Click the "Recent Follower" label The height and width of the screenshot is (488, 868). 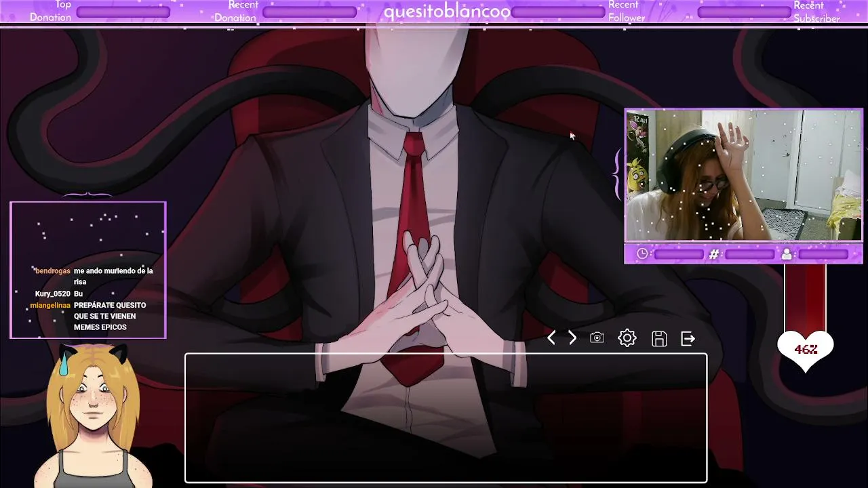pyautogui.click(x=627, y=11)
